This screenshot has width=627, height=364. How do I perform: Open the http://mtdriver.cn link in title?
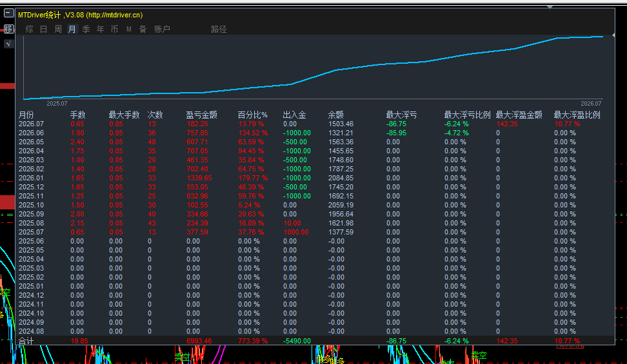[x=114, y=15]
